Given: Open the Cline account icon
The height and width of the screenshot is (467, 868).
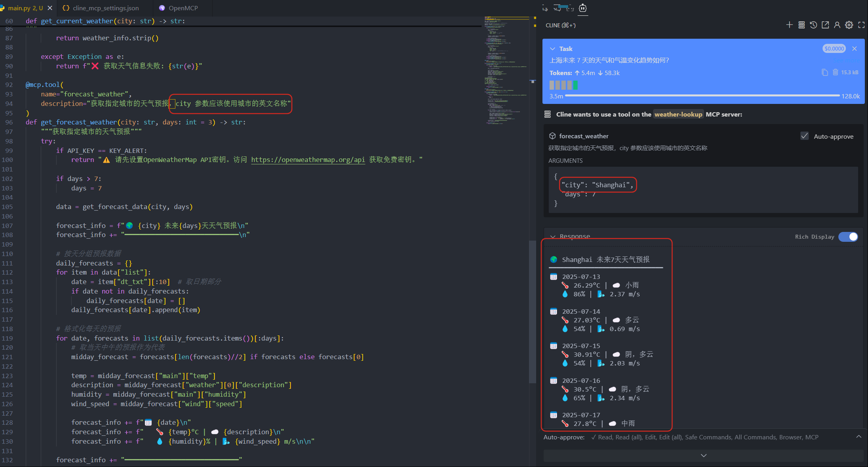Looking at the screenshot, I should tap(837, 25).
